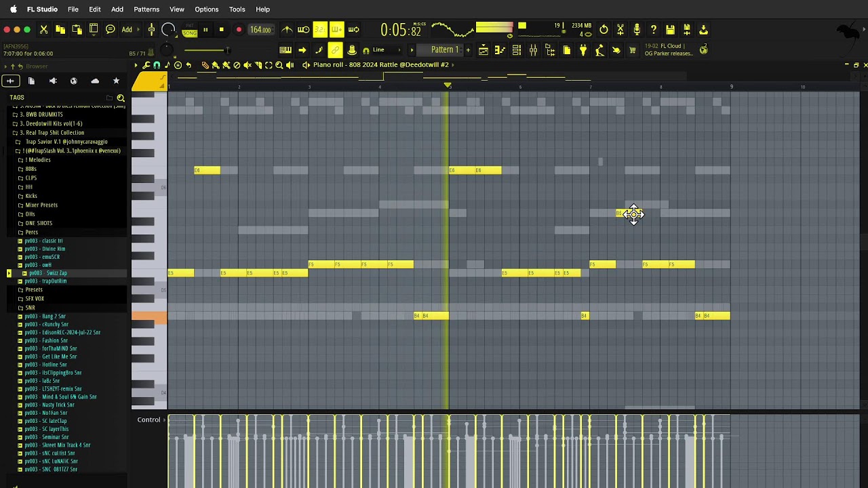Toggle the highlighted 3.2 step edit button

click(319, 30)
